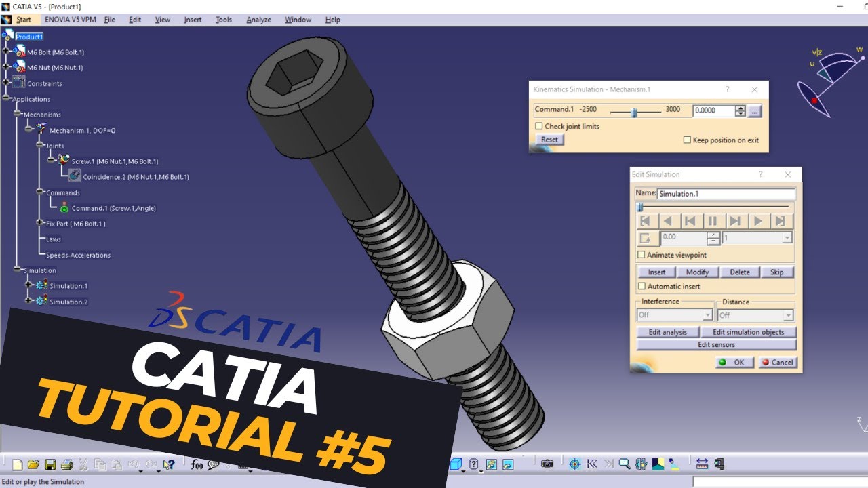
Task: Click Jump to End playback button
Action: pyautogui.click(x=781, y=221)
